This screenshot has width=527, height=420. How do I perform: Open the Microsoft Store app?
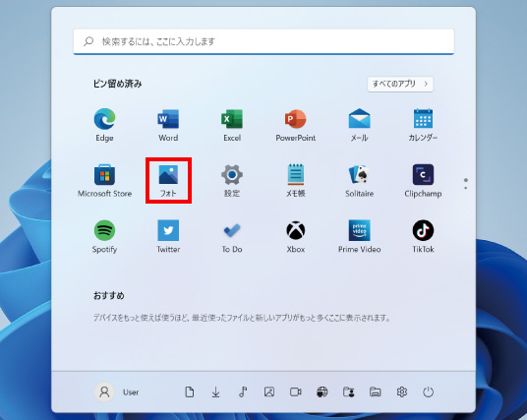(x=104, y=181)
